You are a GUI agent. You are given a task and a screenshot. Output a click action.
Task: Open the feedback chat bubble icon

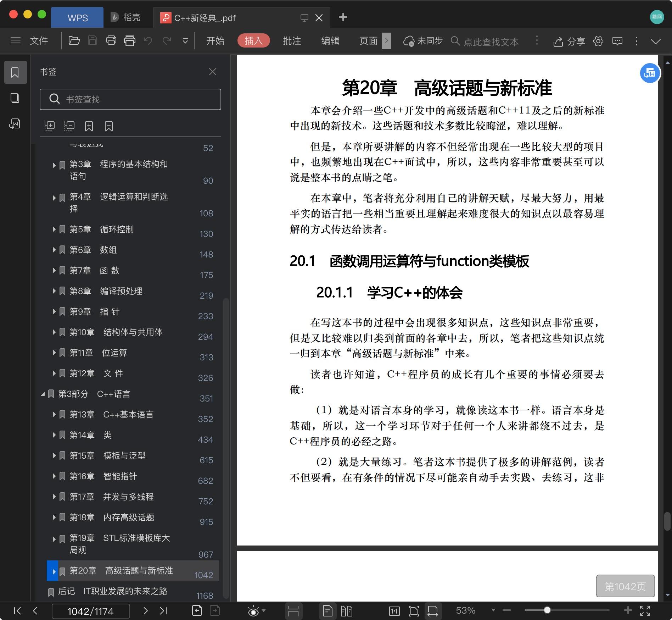(617, 41)
